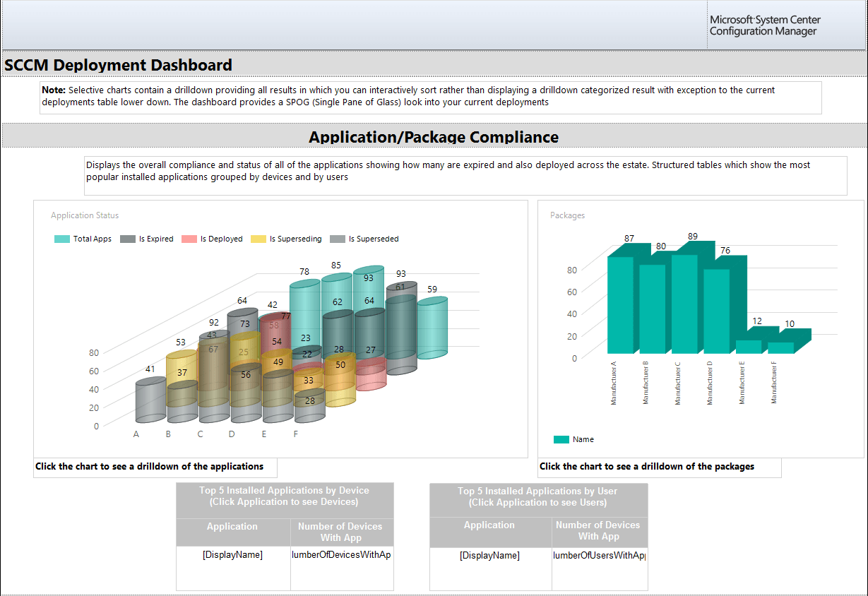This screenshot has height=596, width=868.
Task: Click the Manufacturer F bar labeled 10
Action: tap(780, 347)
